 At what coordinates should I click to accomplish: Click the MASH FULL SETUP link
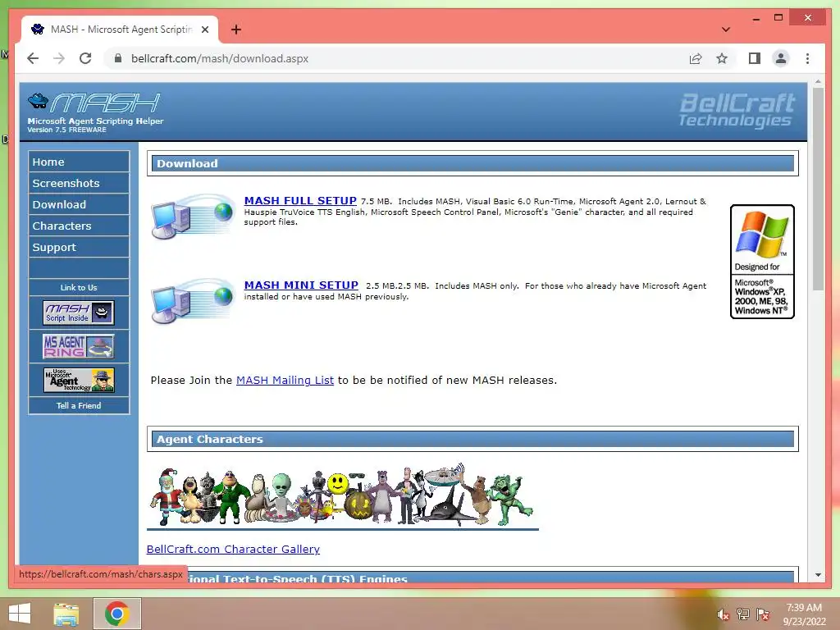(300, 200)
